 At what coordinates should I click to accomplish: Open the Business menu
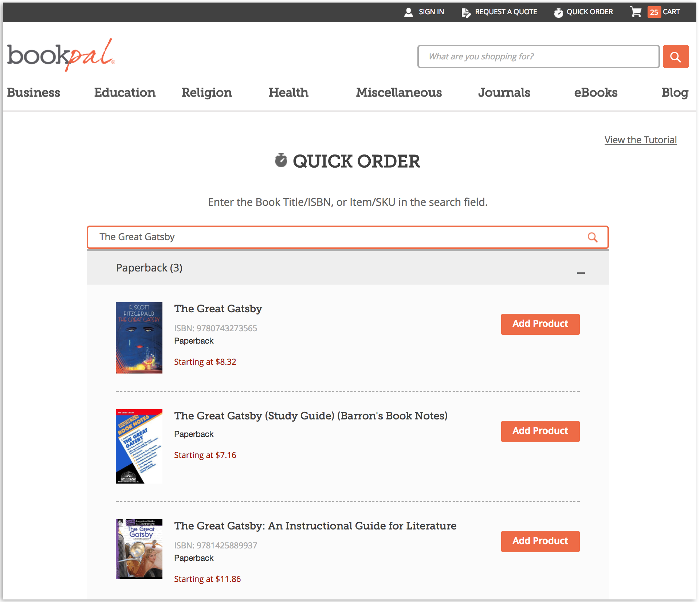coord(34,93)
